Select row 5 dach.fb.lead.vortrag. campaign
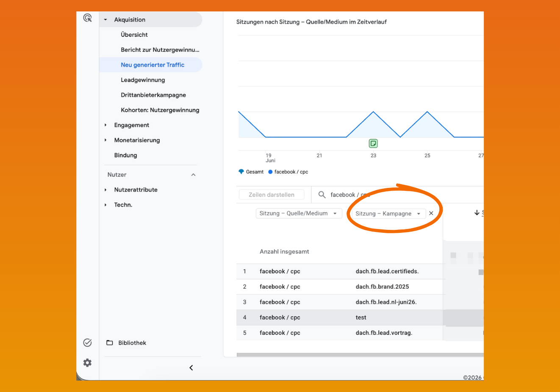This screenshot has width=560, height=392. point(384,333)
